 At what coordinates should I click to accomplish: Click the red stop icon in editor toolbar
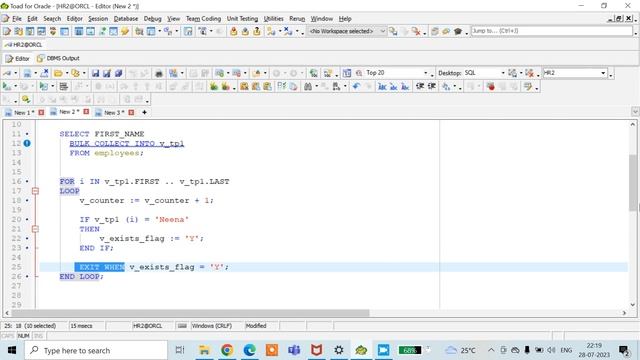[491, 86]
